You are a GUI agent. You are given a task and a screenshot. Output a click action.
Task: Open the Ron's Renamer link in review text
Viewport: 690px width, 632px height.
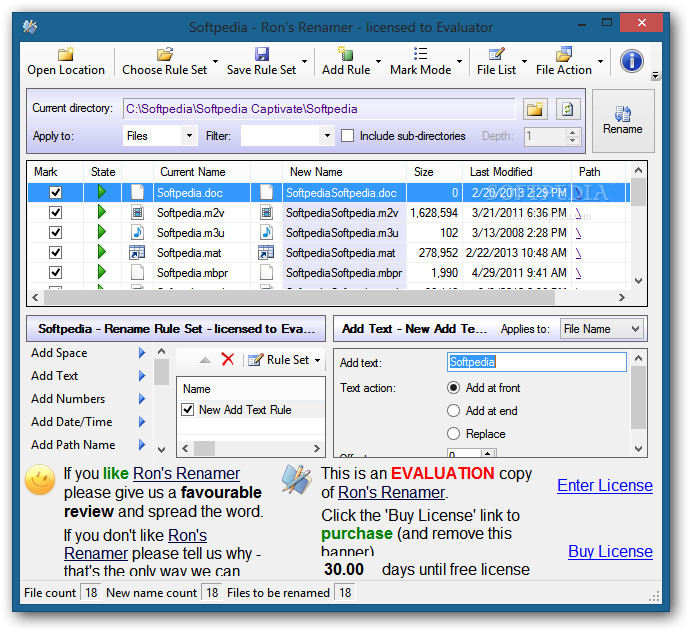click(187, 474)
